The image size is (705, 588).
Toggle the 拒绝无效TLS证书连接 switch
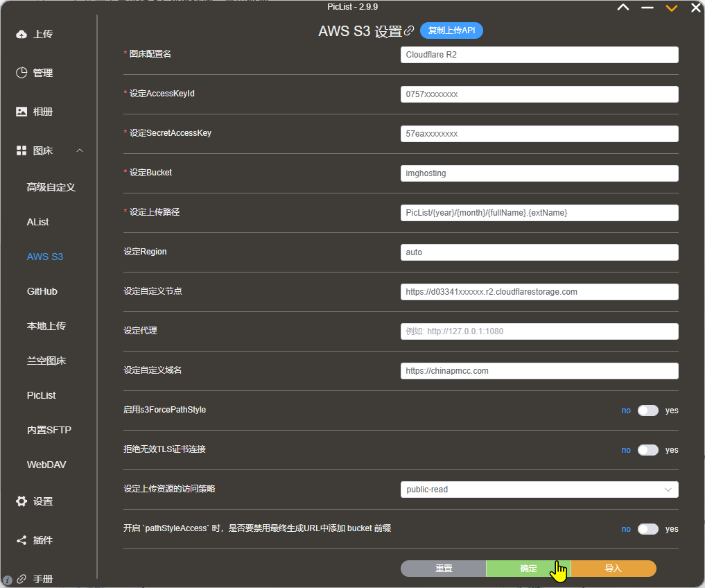[647, 450]
